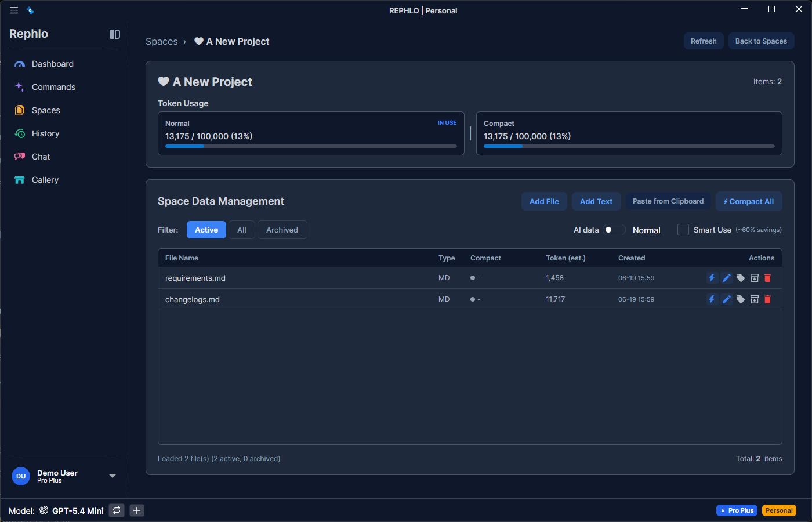Click the Add File button
812x522 pixels.
point(544,201)
